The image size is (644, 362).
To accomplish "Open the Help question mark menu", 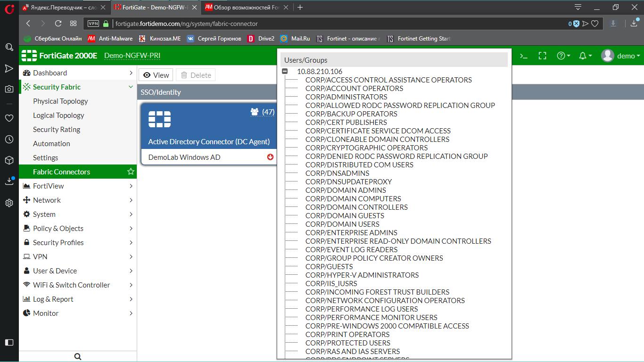I will [x=563, y=56].
